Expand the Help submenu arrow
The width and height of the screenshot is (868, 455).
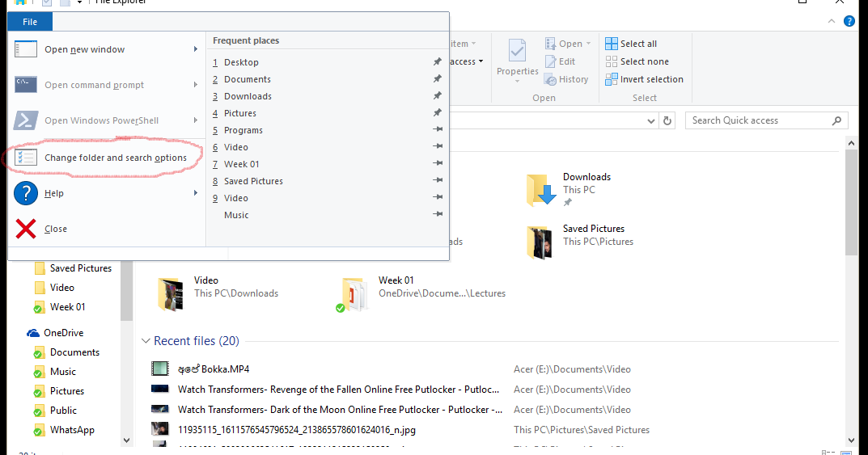[x=196, y=193]
